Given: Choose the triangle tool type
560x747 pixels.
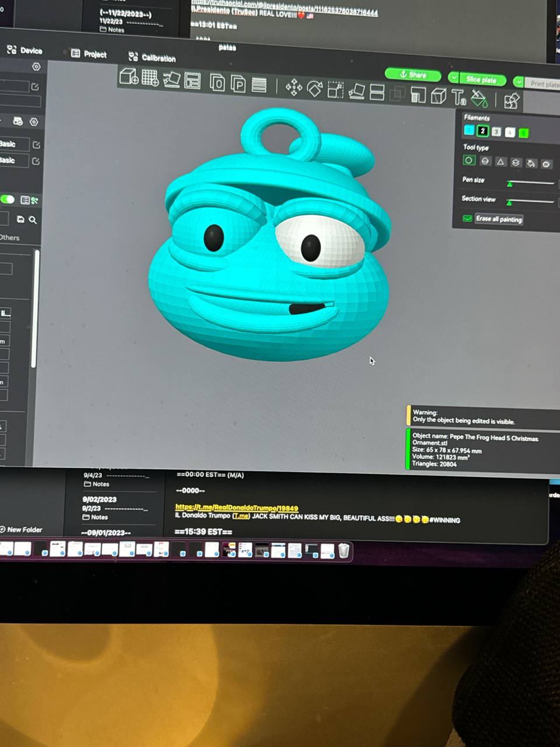Looking at the screenshot, I should (x=501, y=162).
